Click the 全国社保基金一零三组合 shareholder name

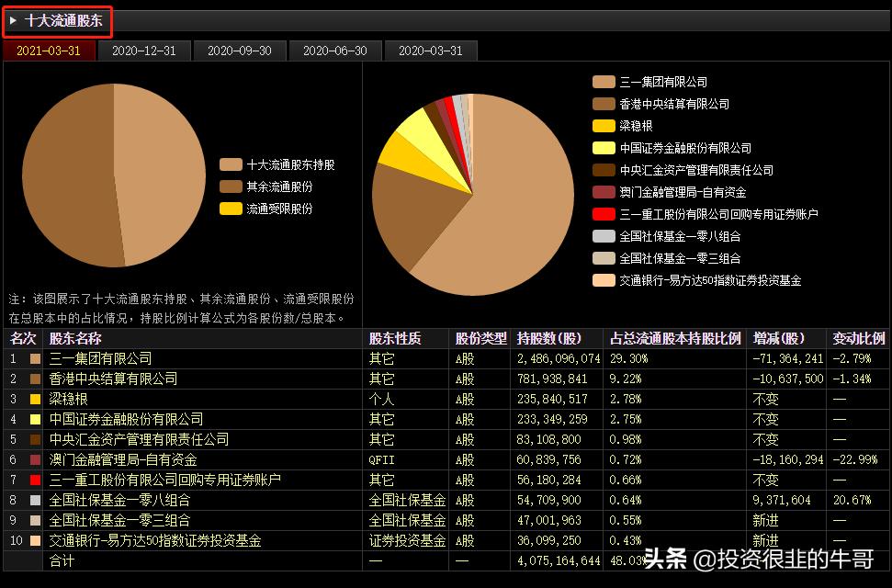(120, 521)
